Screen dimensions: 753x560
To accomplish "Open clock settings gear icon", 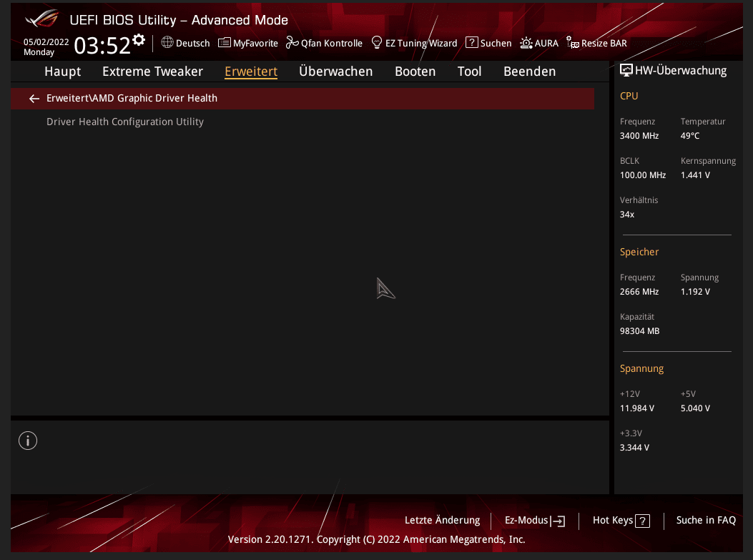I will pos(139,40).
